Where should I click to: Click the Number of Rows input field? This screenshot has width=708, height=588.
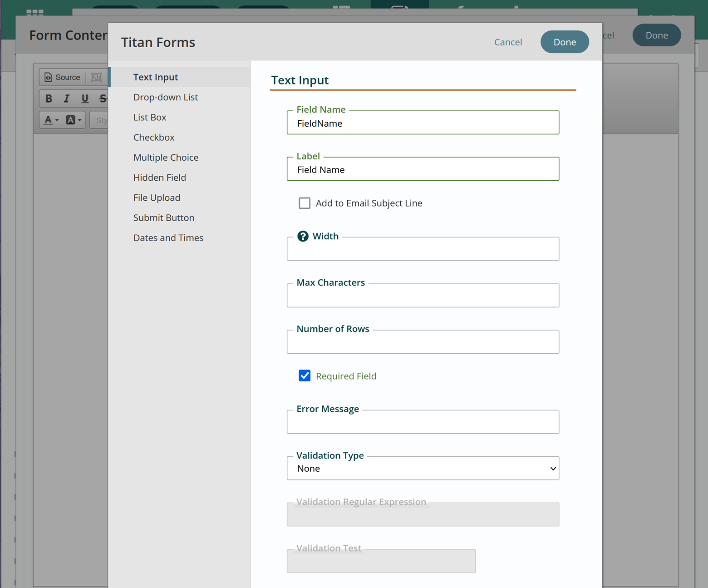(x=423, y=342)
